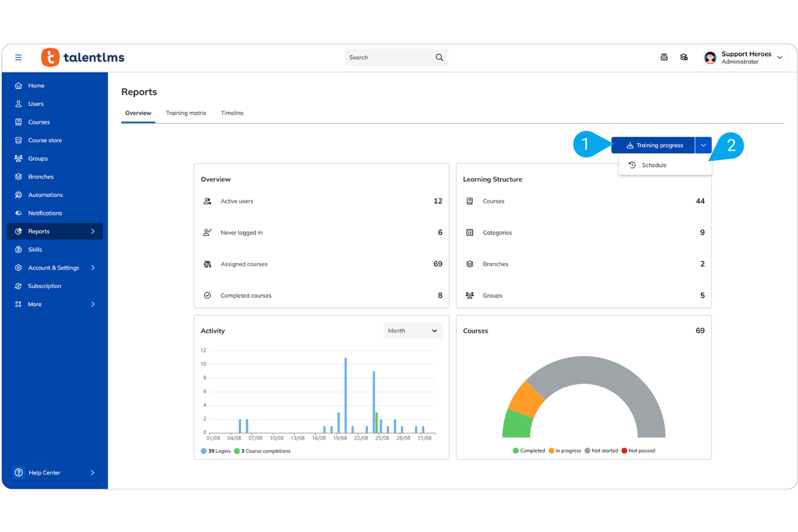The image size is (798, 532).
Task: Change the Activity chart period via Month dropdown
Action: tap(412, 330)
